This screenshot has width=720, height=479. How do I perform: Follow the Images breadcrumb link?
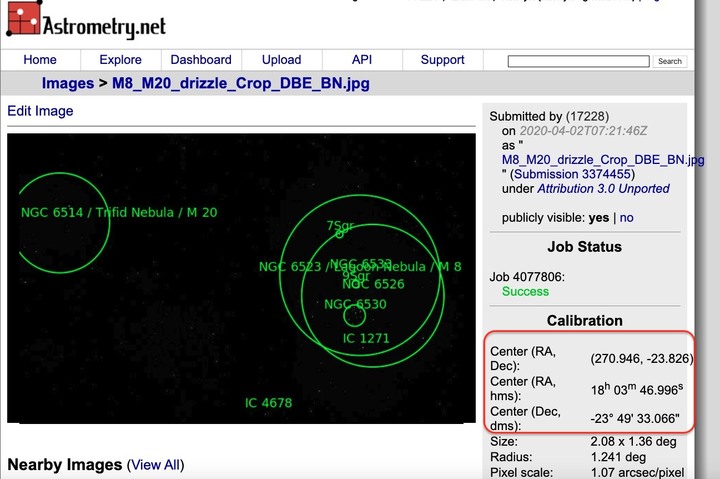pyautogui.click(x=67, y=84)
